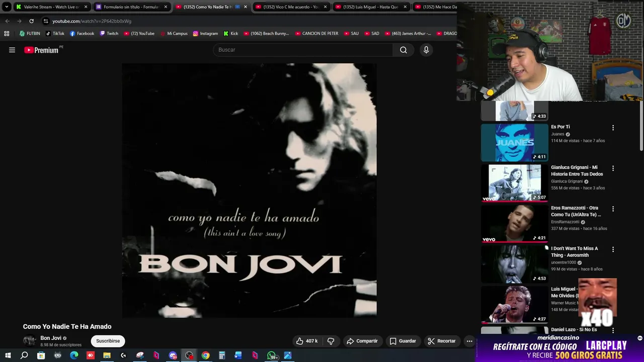Switch to Formulario sin título tab
644x362 pixels.
tap(131, 7)
